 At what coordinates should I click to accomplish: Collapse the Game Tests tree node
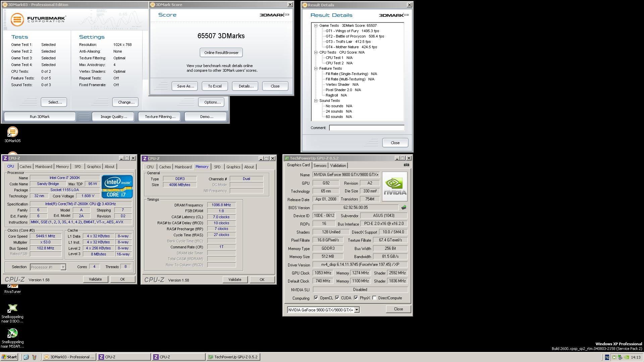pos(316,25)
